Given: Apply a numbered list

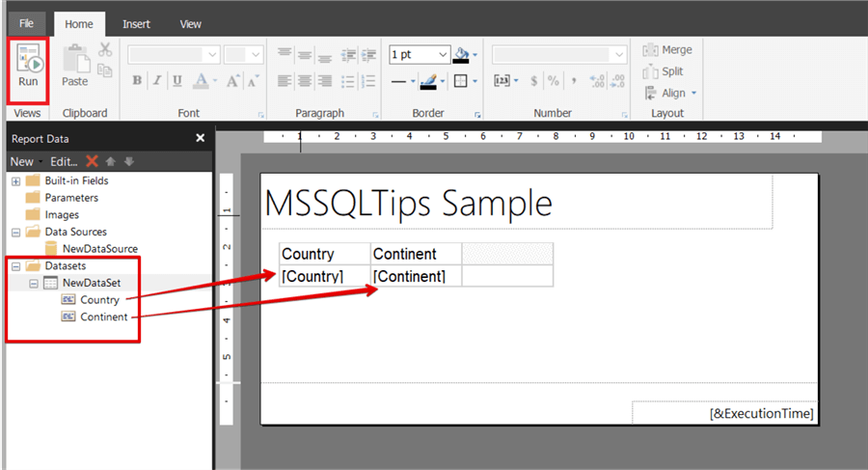Looking at the screenshot, I should (368, 81).
